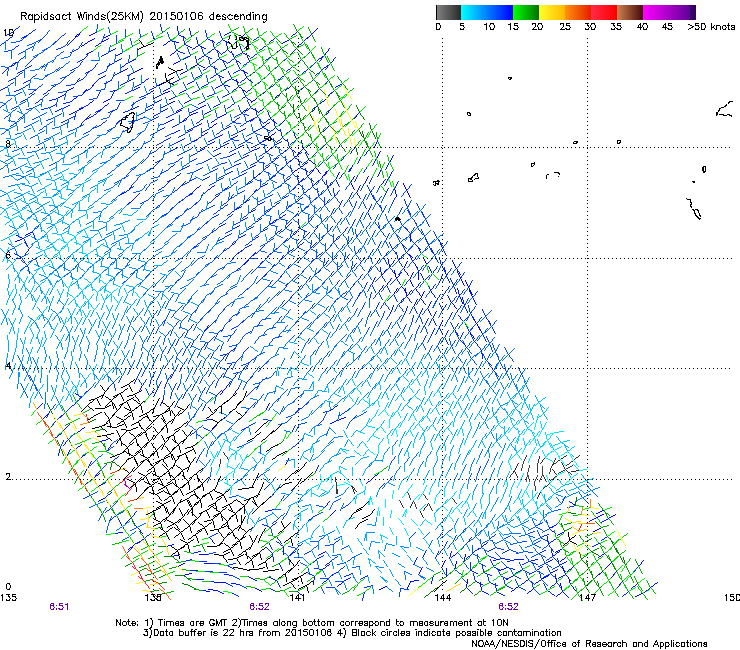Viewport: 740px width, 650px height.
Task: Click the title 'Rapidscat Winds(25KM) 20150106 descending'
Action: [143, 17]
